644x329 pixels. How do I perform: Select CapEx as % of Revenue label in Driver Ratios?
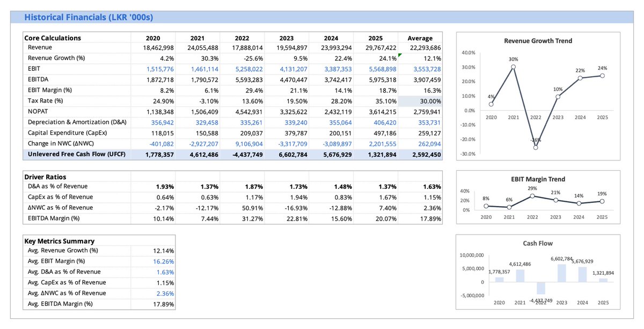pyautogui.click(x=59, y=197)
